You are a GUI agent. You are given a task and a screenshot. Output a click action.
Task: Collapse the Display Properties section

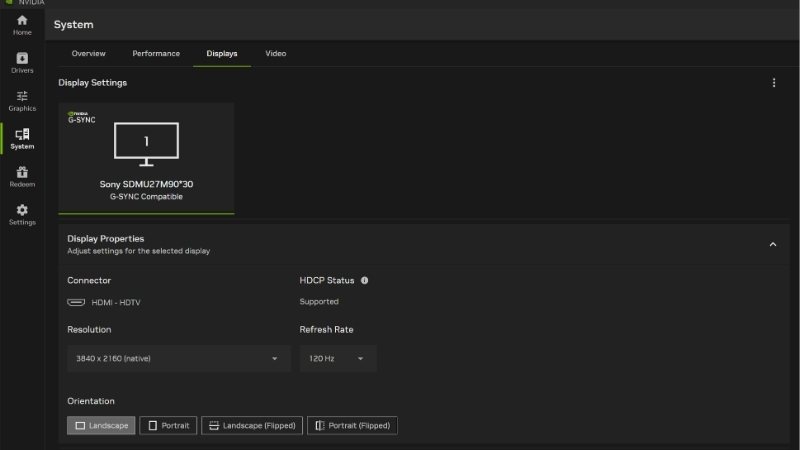(x=772, y=244)
